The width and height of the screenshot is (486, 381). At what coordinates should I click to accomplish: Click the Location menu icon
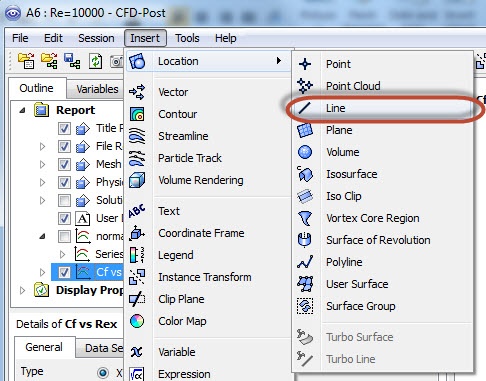[x=137, y=61]
